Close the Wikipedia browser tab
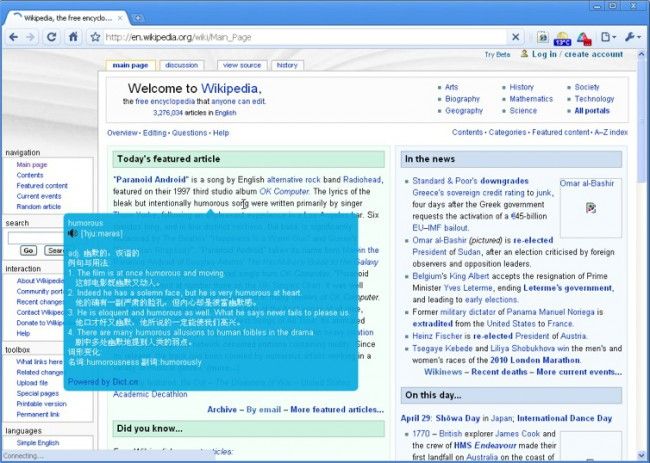The width and height of the screenshot is (650, 463). coord(120,18)
